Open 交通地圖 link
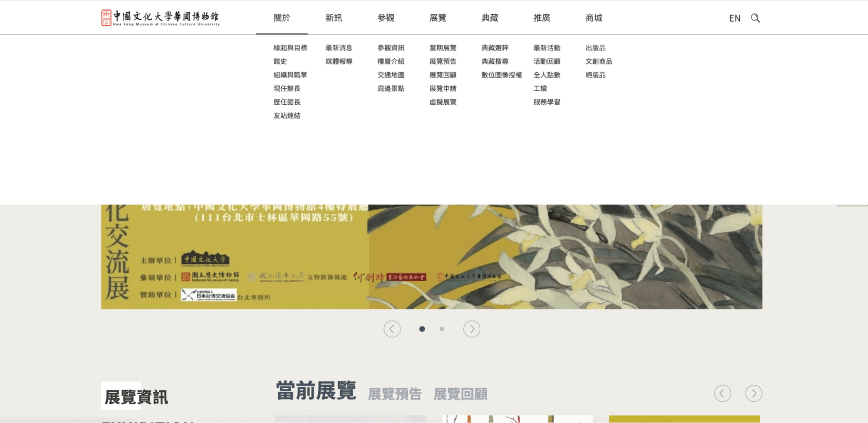Viewport: 868px width, 423px height. point(391,75)
